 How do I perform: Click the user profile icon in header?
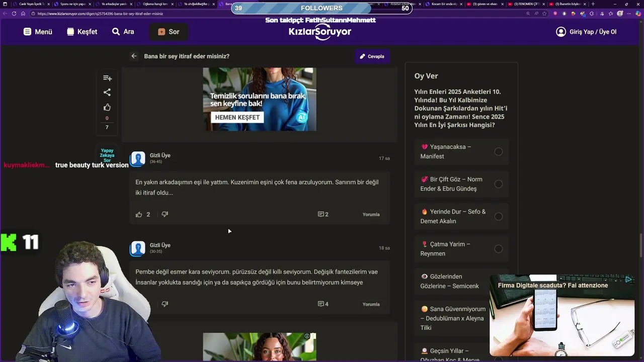[x=561, y=32]
